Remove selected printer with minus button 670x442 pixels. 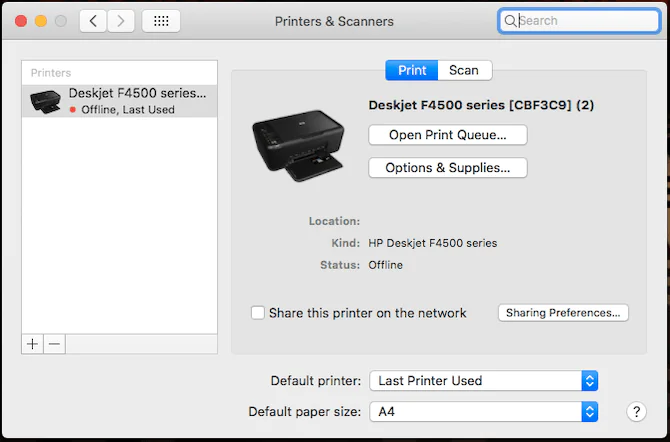(55, 343)
